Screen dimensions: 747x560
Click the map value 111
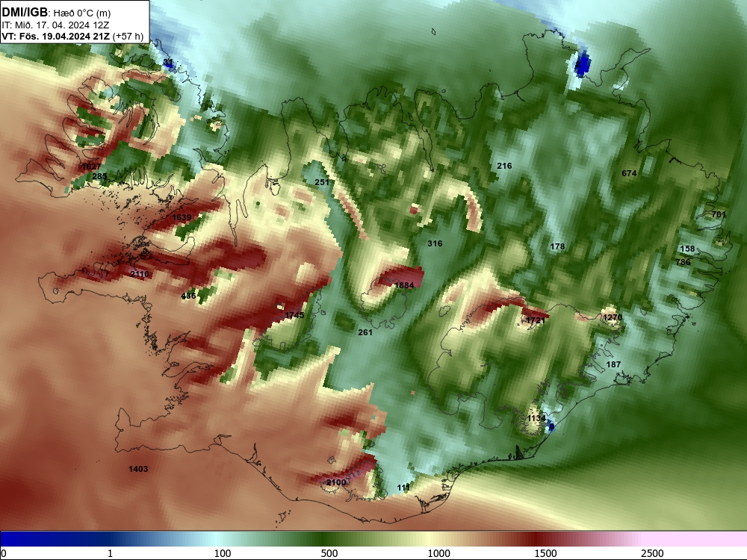pos(403,487)
